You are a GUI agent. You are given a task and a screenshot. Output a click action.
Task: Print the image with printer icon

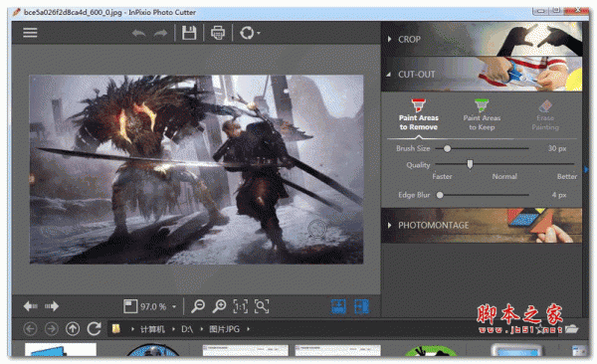(218, 33)
